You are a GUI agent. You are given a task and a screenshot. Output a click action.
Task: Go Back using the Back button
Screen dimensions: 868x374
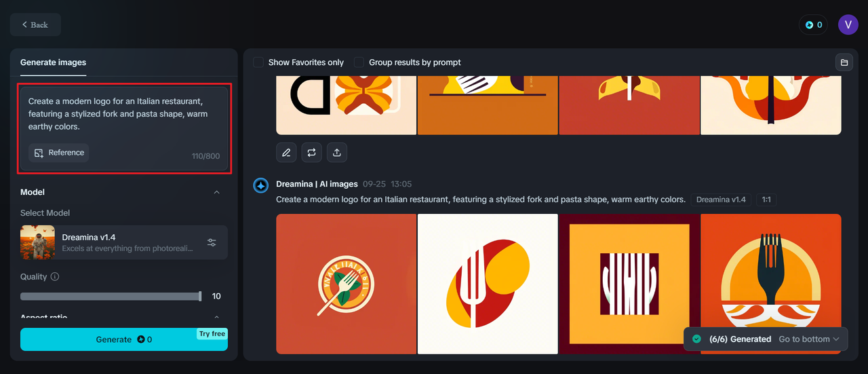[35, 24]
